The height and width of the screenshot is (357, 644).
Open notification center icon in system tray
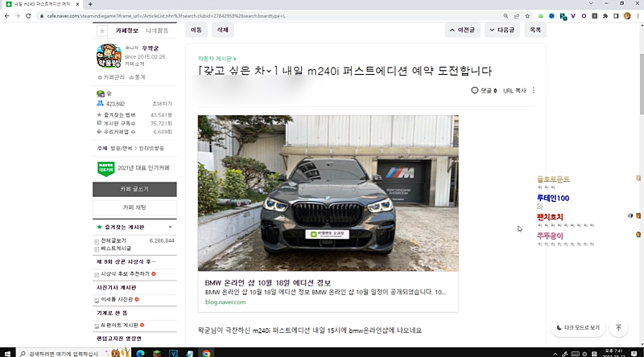[x=634, y=354]
